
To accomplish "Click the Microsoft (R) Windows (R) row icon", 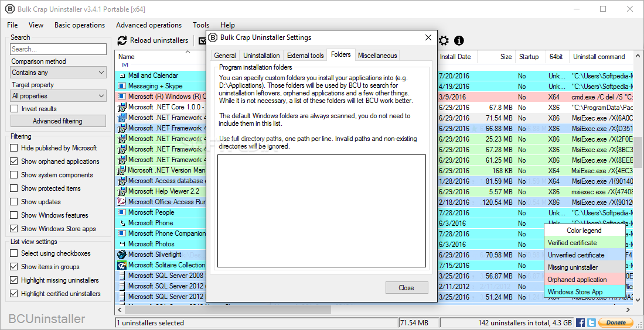I will click(x=122, y=97).
